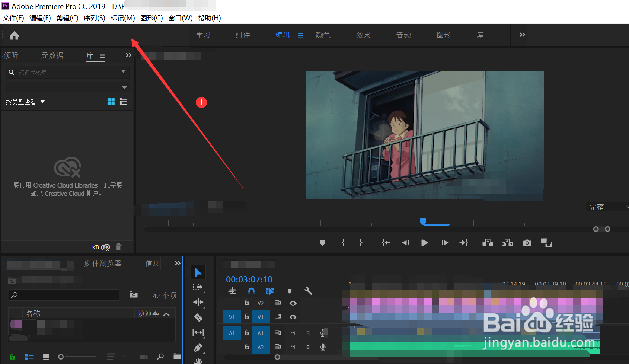Choose the Ripple Edit tool
This screenshot has height=364, width=629.
pyautogui.click(x=198, y=302)
